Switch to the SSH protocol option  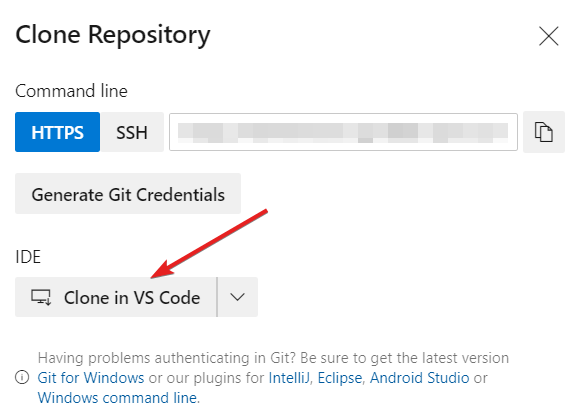click(132, 132)
